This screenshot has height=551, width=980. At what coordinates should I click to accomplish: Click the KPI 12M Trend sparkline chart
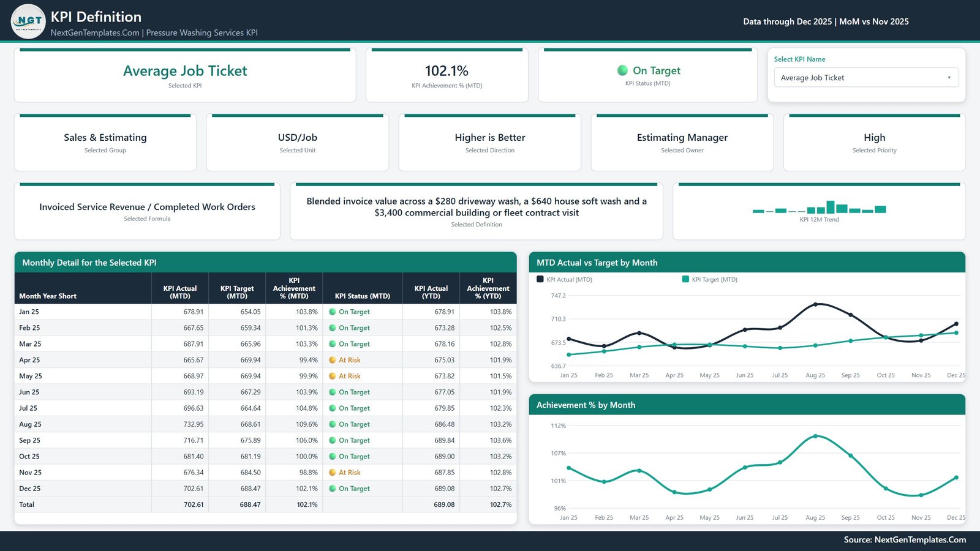click(x=819, y=207)
